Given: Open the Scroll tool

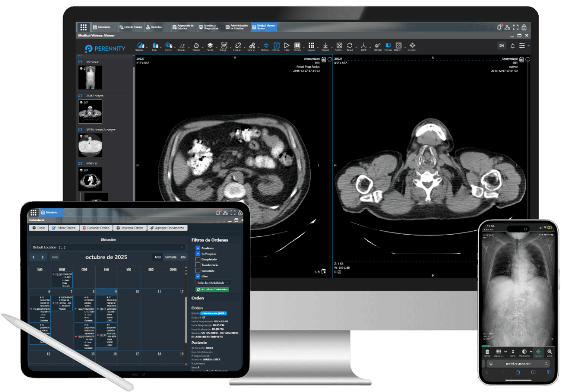Looking at the screenshot, I should pos(210,45).
